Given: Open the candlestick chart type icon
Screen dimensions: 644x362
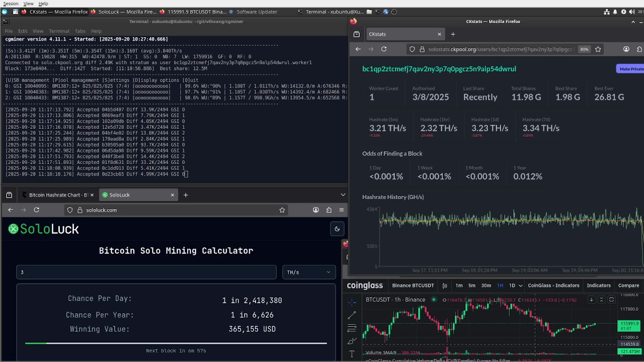Looking at the screenshot, I should 445,286.
